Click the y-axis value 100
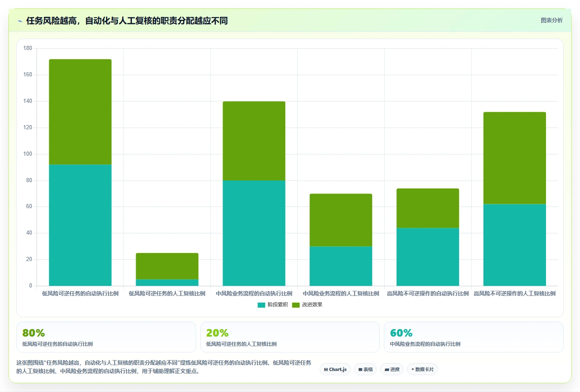Viewport: 580px width, 392px height. coord(28,154)
